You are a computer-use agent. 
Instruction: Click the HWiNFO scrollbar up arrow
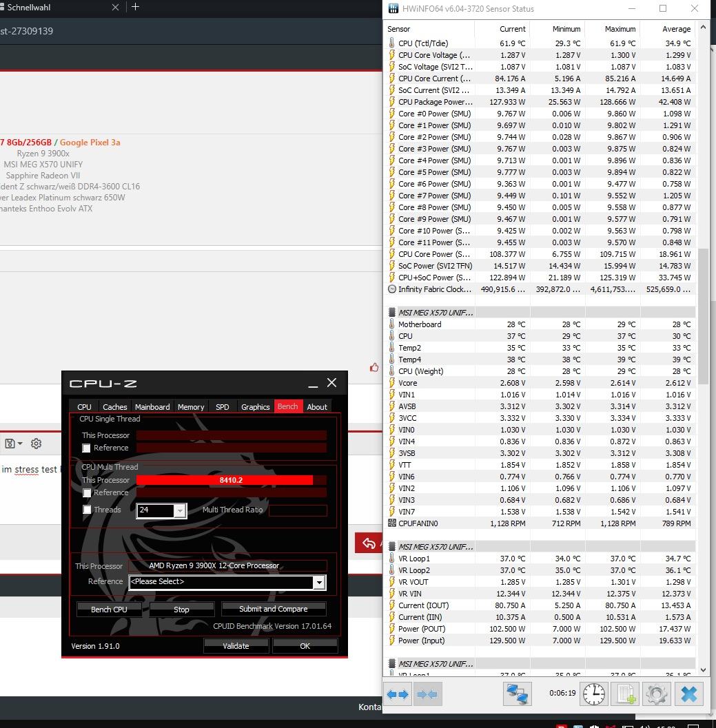point(702,28)
